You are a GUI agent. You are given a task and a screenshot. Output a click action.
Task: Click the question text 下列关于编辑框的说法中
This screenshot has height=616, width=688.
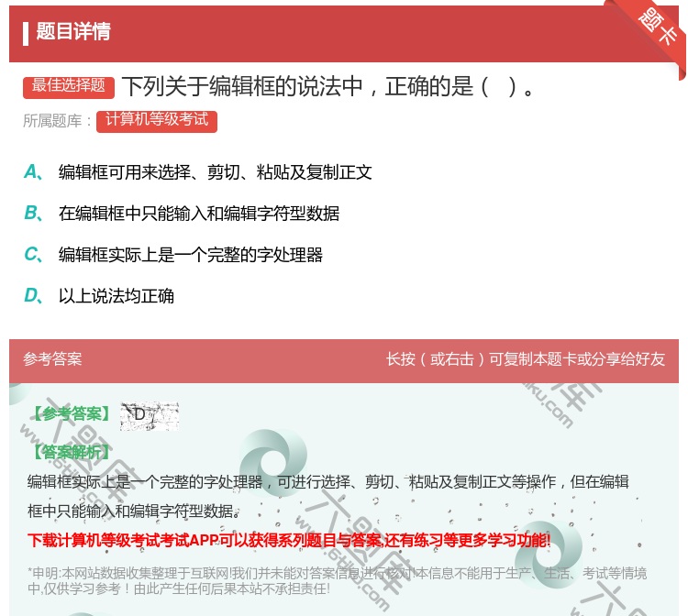242,86
